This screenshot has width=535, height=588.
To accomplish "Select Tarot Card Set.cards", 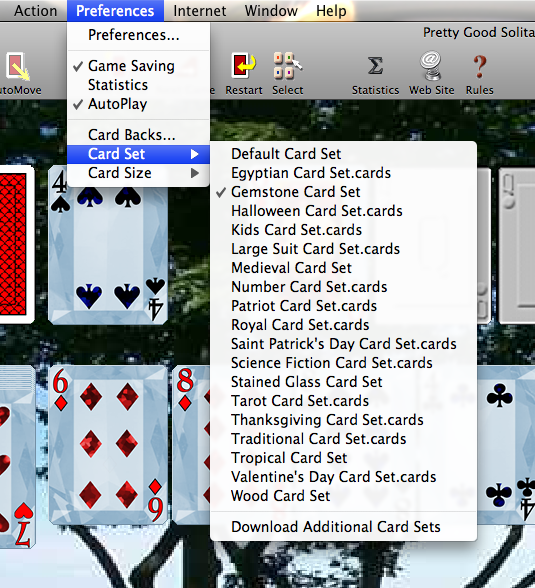I will (343, 401).
